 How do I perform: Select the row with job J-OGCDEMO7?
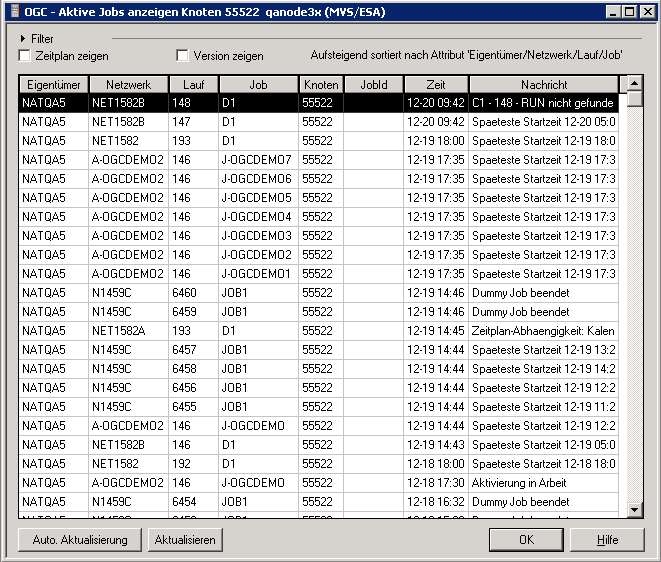point(257,159)
